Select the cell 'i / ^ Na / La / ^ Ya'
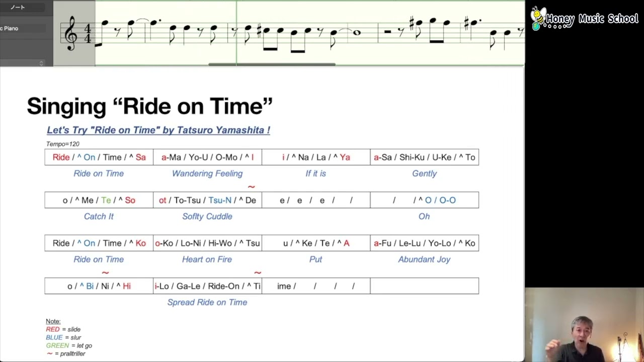The width and height of the screenshot is (644, 362). point(316,157)
